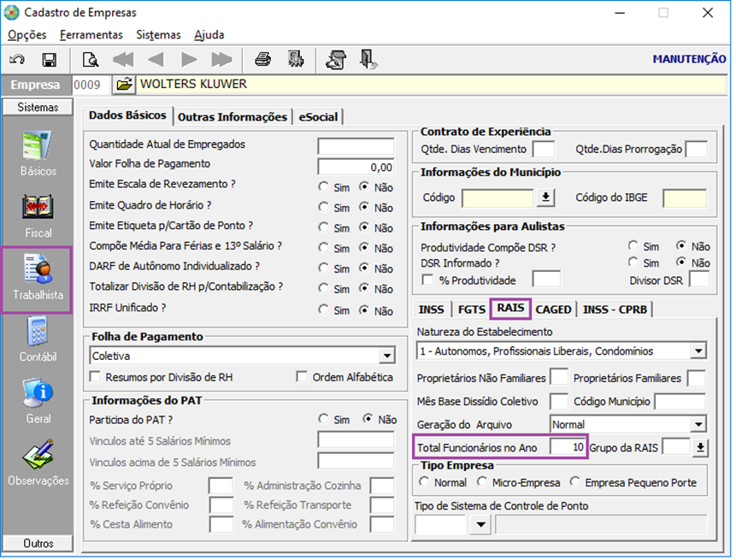736x560 pixels.
Task: Open Geral system icon
Action: click(38, 393)
